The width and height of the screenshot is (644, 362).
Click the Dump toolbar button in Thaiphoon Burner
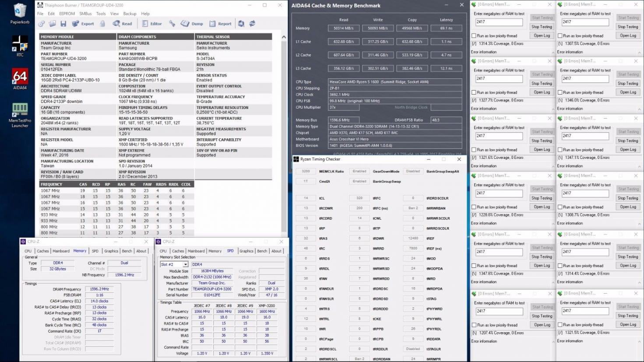pos(192,24)
